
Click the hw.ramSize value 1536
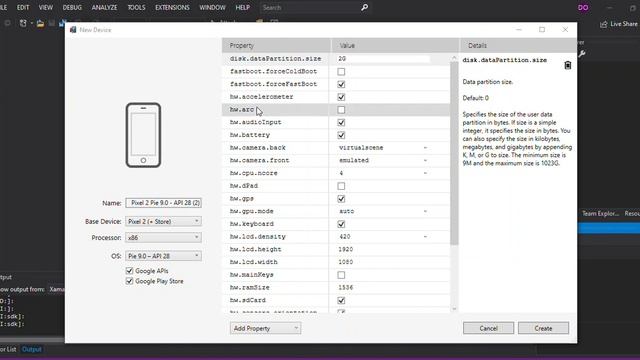click(346, 287)
